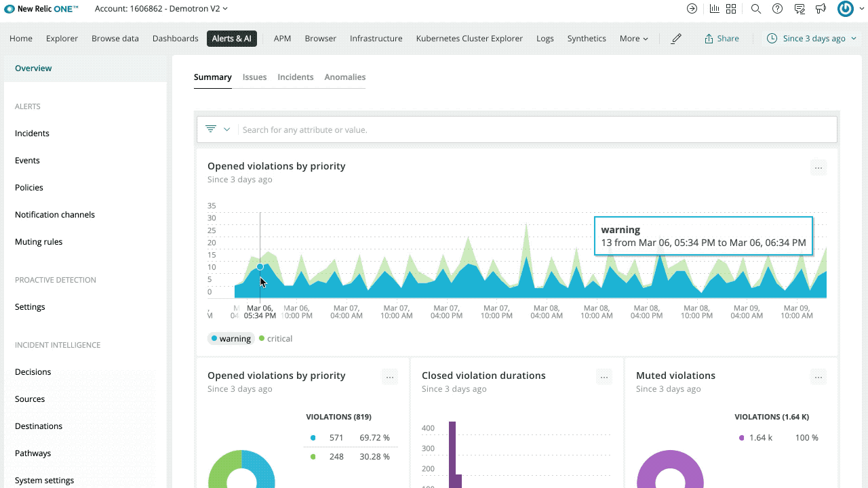Click the apps grid icon in header
868x488 pixels.
click(x=731, y=9)
